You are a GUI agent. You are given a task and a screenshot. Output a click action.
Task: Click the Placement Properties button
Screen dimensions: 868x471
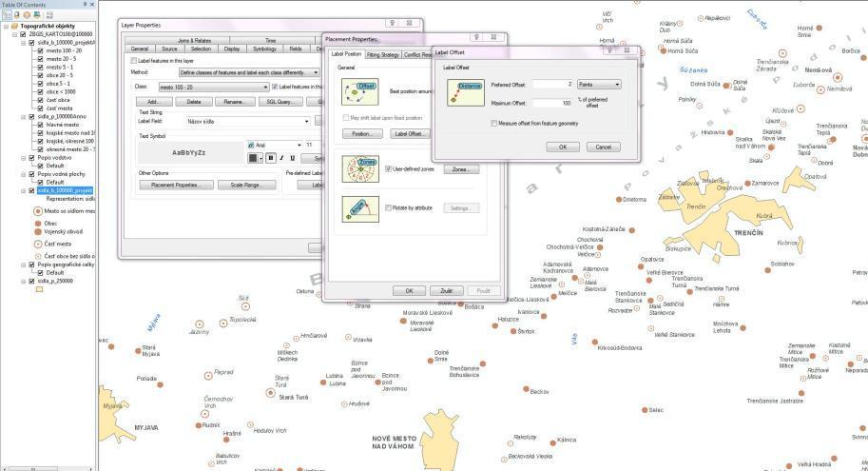(177, 186)
